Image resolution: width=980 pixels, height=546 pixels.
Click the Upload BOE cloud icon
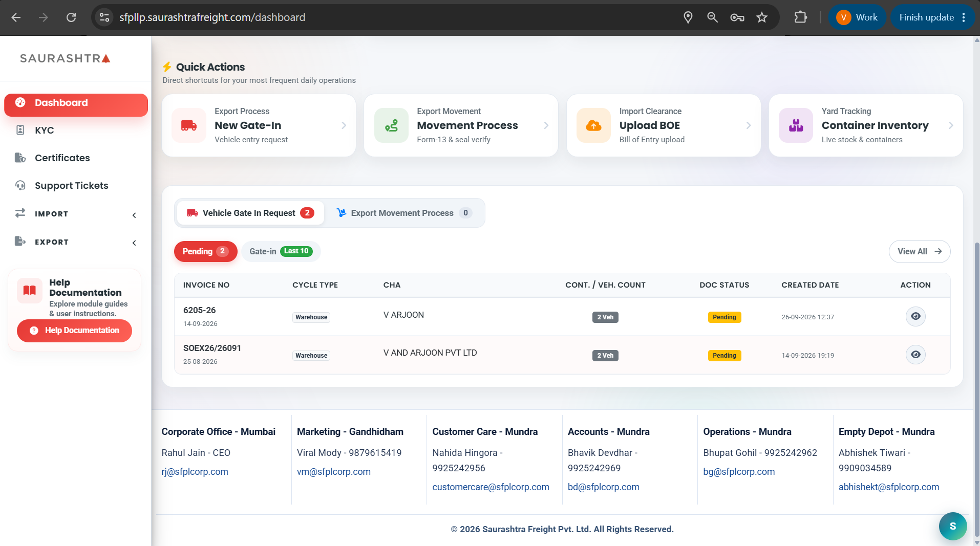click(593, 125)
